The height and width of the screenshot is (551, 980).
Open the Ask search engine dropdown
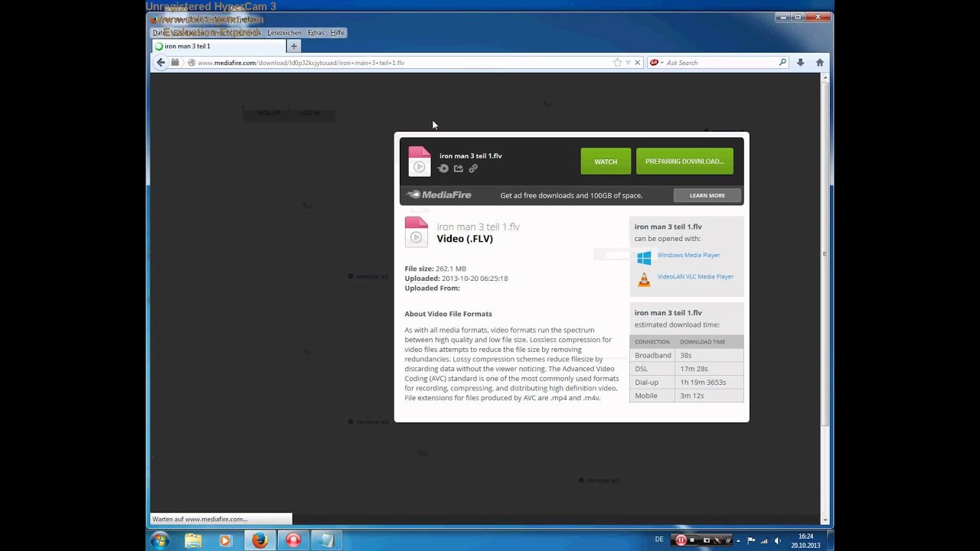(656, 63)
